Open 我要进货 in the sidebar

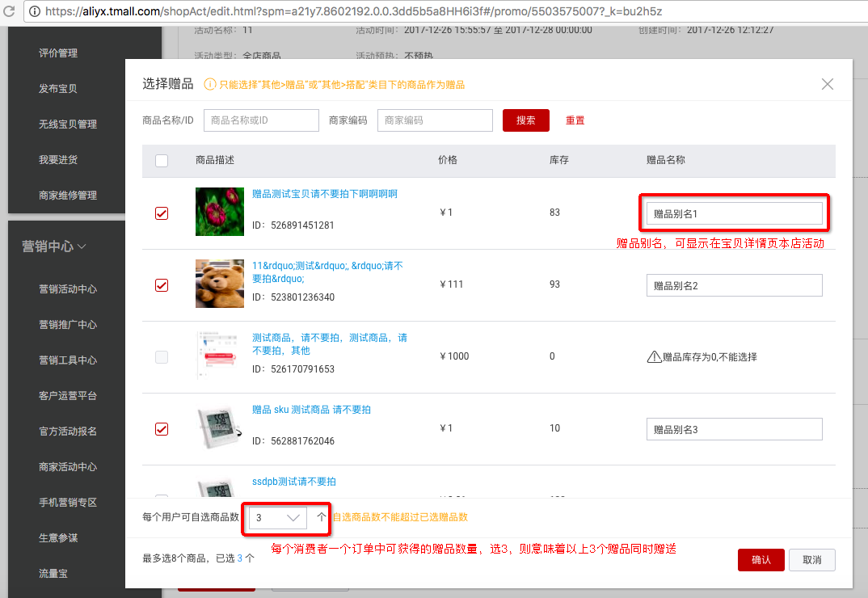click(x=58, y=160)
